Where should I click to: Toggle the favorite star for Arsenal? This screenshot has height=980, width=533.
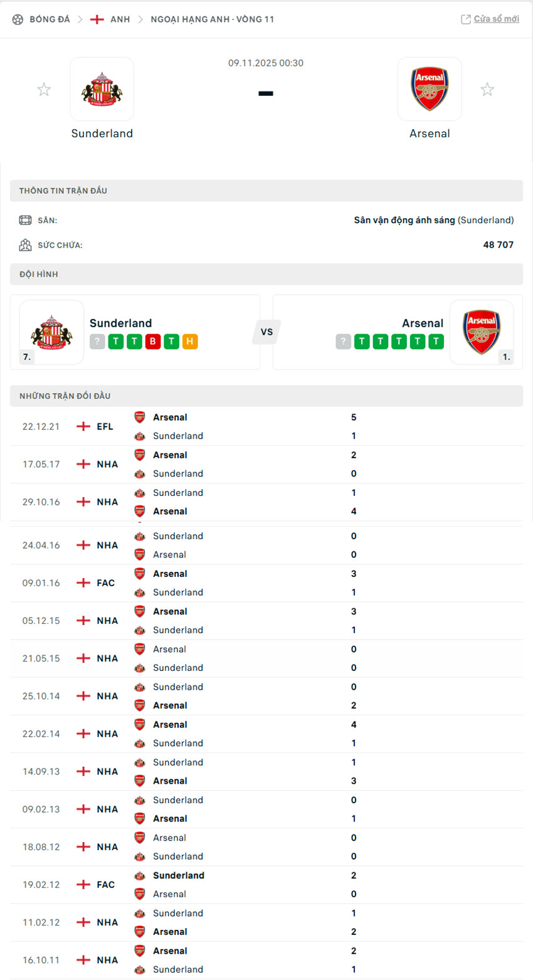487,89
